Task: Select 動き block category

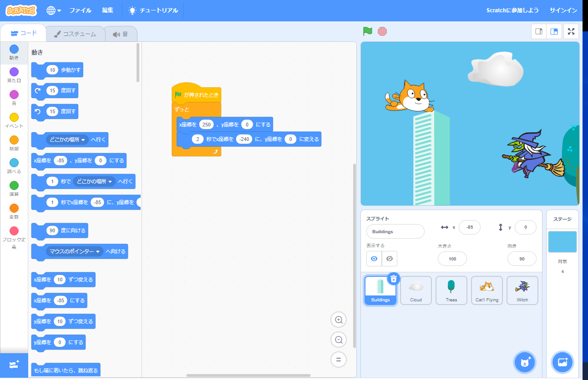Action: point(14,52)
